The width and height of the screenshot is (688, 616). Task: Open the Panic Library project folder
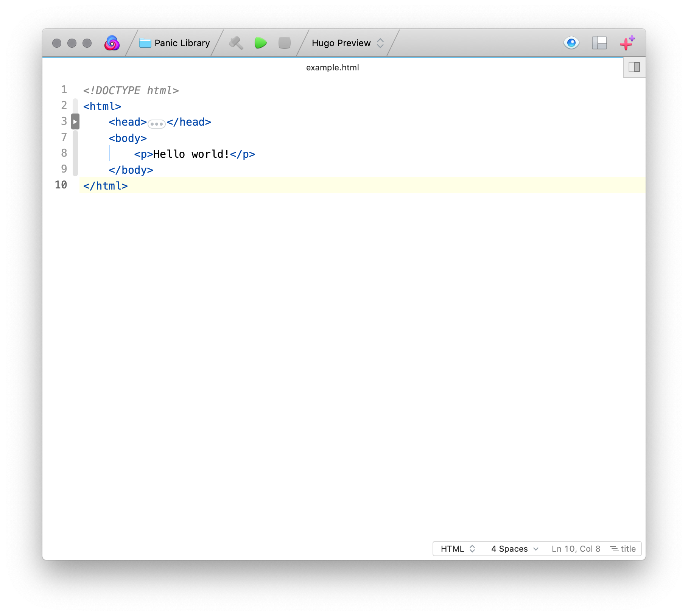(x=174, y=43)
